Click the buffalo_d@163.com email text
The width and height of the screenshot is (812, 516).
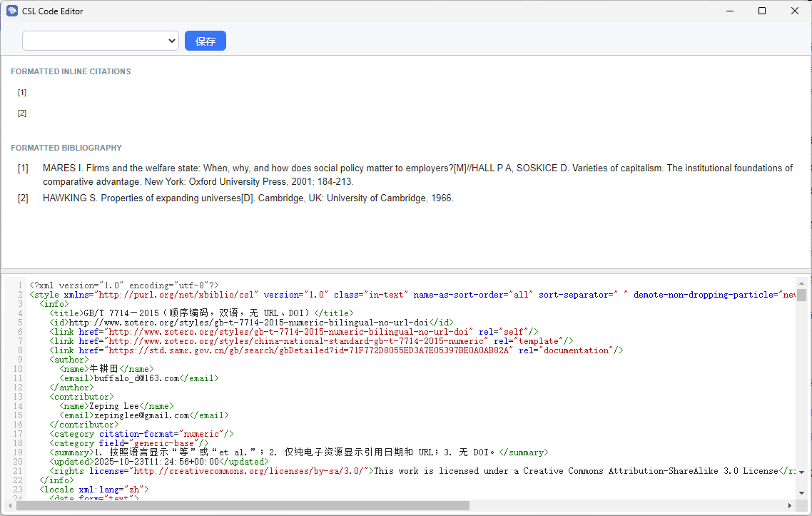pos(136,378)
